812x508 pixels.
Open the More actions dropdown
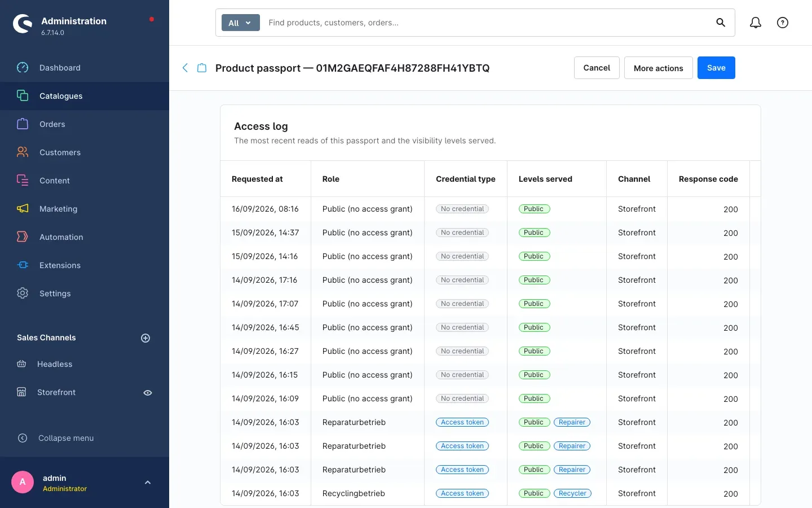(x=659, y=68)
